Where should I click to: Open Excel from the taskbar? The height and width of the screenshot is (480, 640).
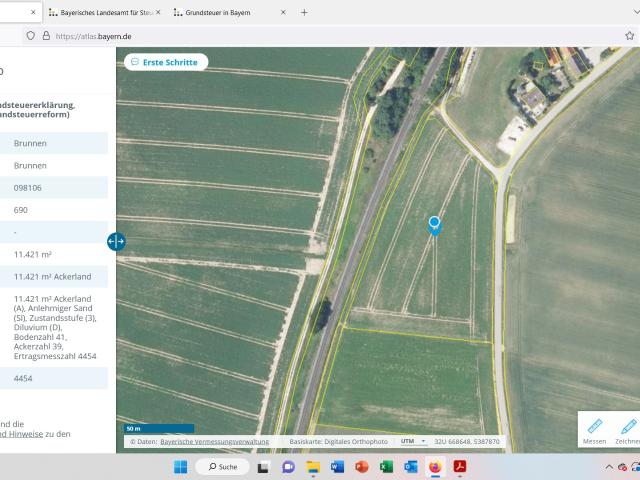(x=386, y=467)
